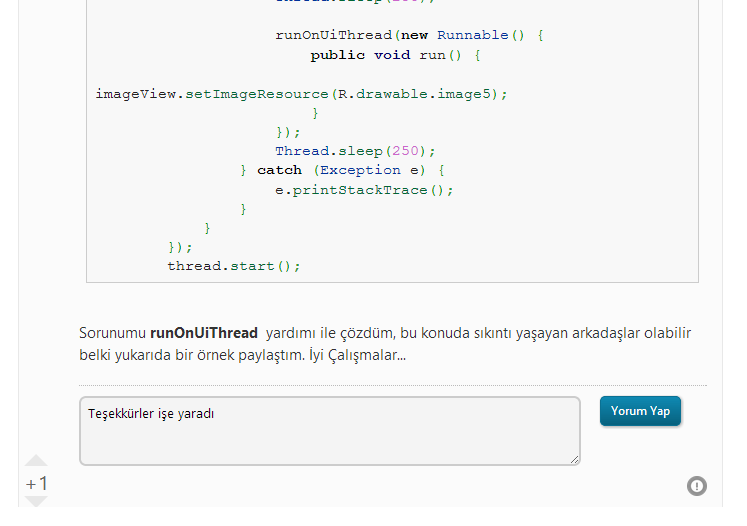Click the runOnUiThread(new Runnable() line
The image size is (747, 526).
409,35
